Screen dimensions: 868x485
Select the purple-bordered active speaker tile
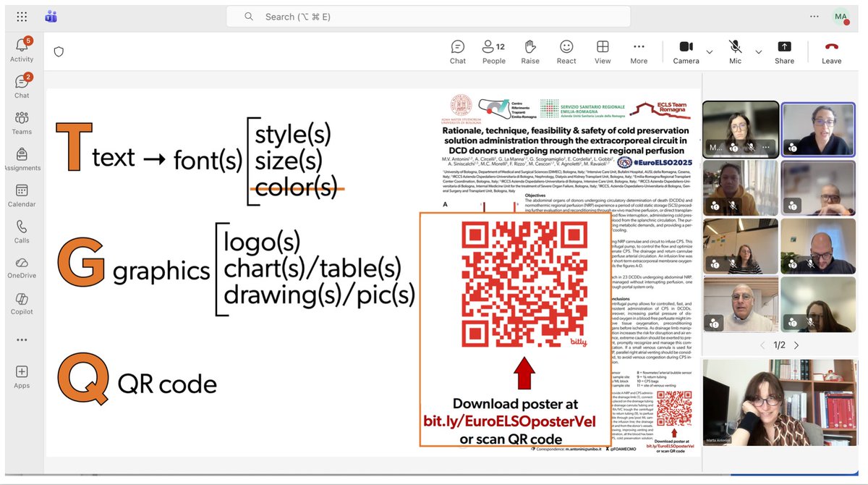click(x=818, y=129)
